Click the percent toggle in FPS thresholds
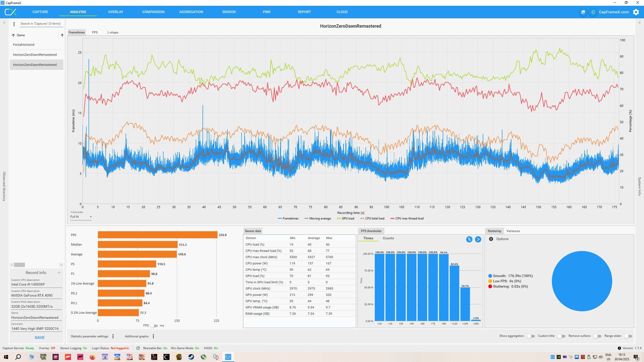 (469, 239)
